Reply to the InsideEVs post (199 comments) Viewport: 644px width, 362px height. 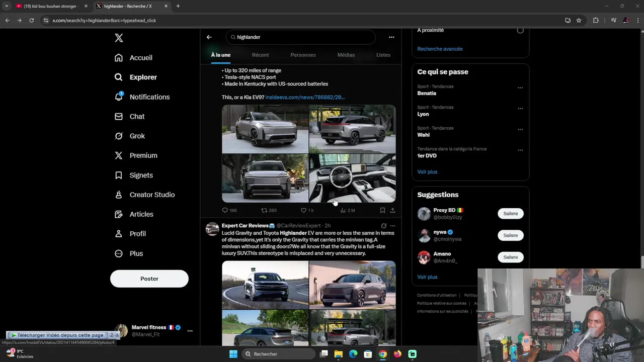click(229, 210)
